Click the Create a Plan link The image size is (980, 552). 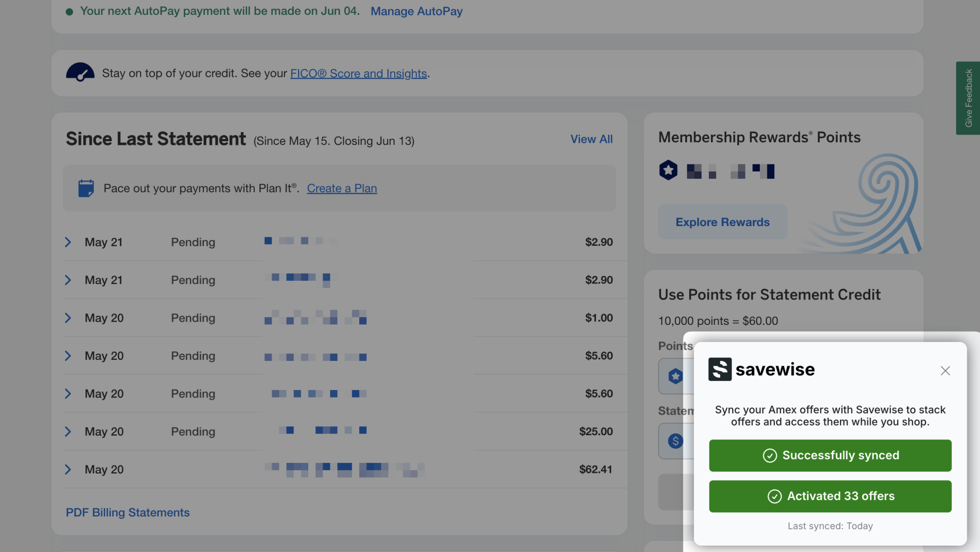(x=342, y=188)
